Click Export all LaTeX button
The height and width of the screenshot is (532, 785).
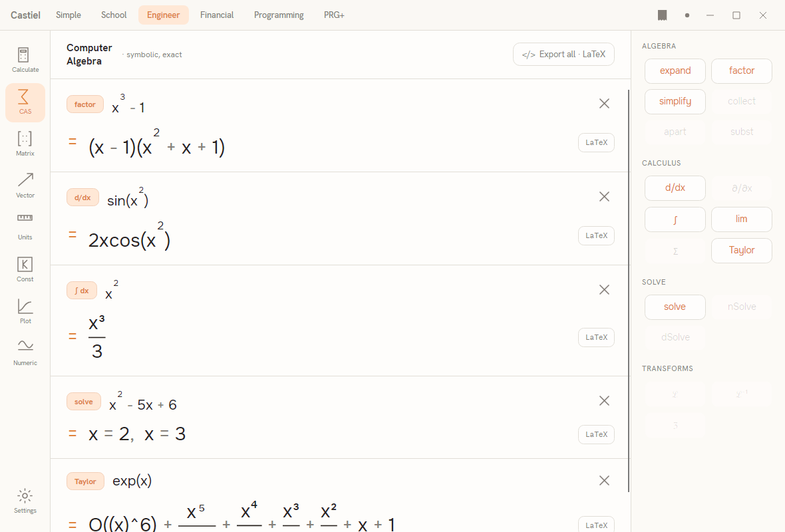point(563,54)
